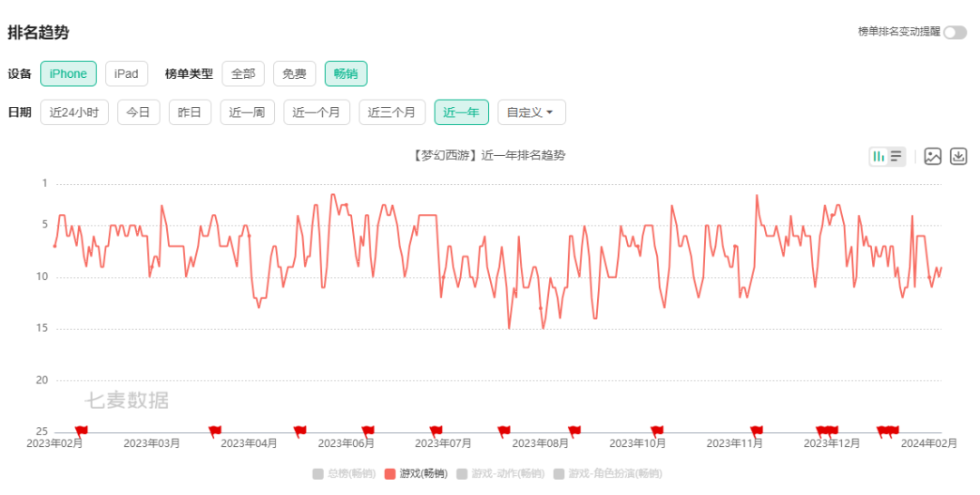Viewport: 980px width, 495px height.
Task: Click the red flag near 2023年02月
Action: point(81,430)
